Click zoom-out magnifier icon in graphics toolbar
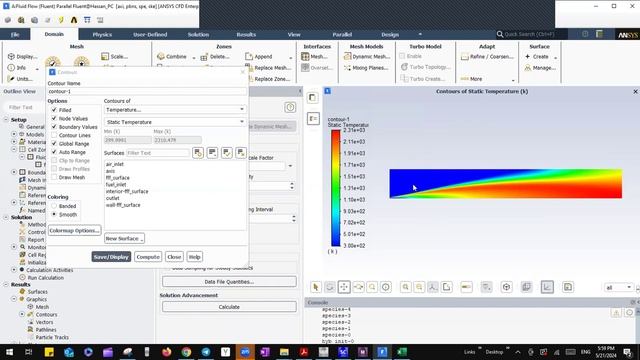Image resolution: width=640 pixels, height=360 pixels. 419,287
